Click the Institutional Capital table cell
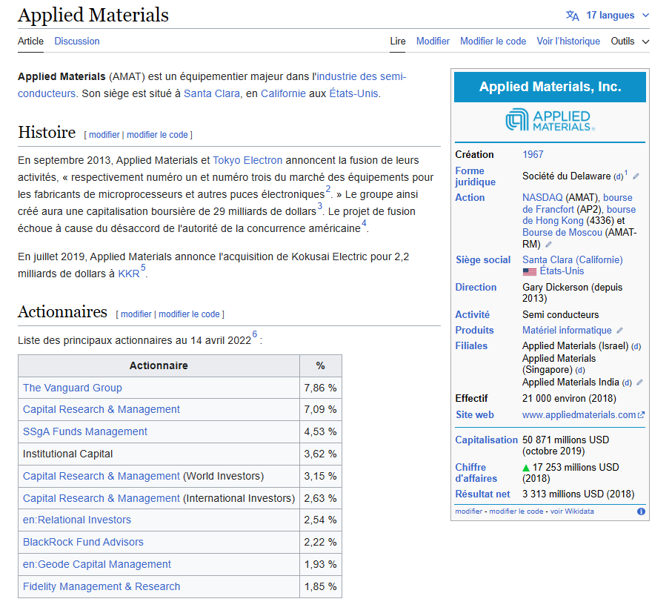The image size is (672, 616). tap(159, 454)
